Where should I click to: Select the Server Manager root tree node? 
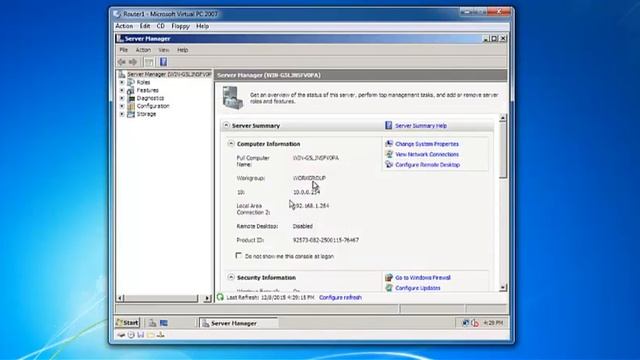[x=169, y=74]
